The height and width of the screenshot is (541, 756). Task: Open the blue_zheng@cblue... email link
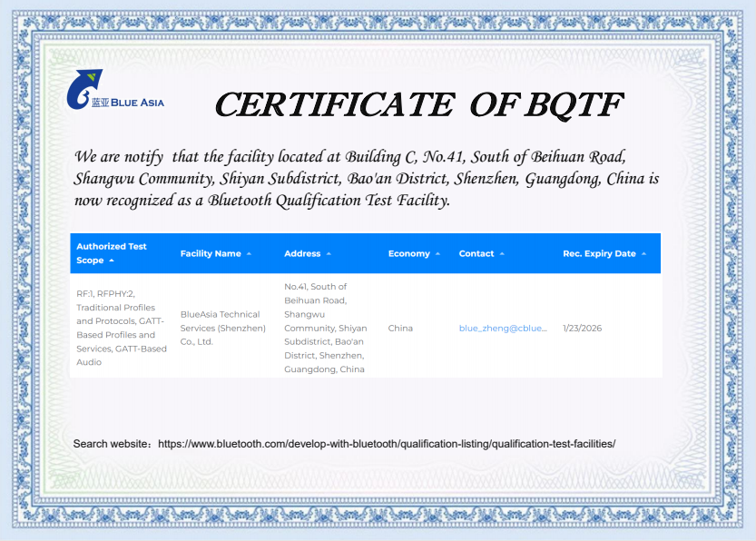pyautogui.click(x=503, y=329)
